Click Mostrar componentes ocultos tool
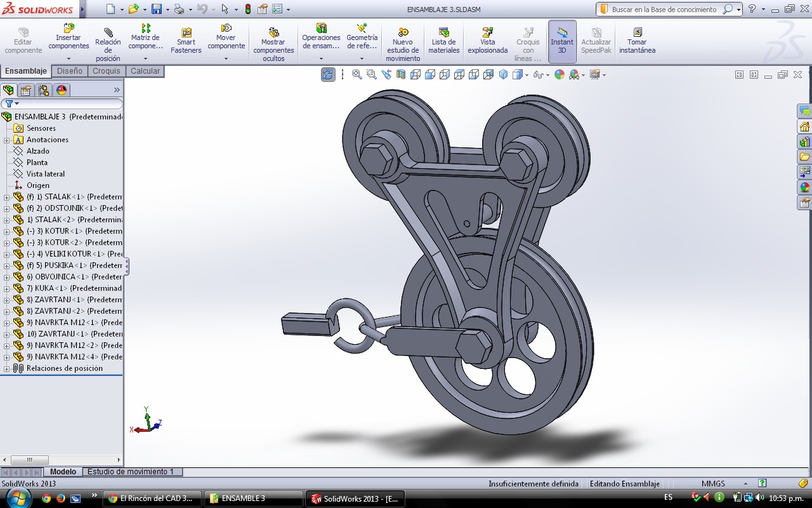Viewport: 812px width, 508px height. coord(273,44)
